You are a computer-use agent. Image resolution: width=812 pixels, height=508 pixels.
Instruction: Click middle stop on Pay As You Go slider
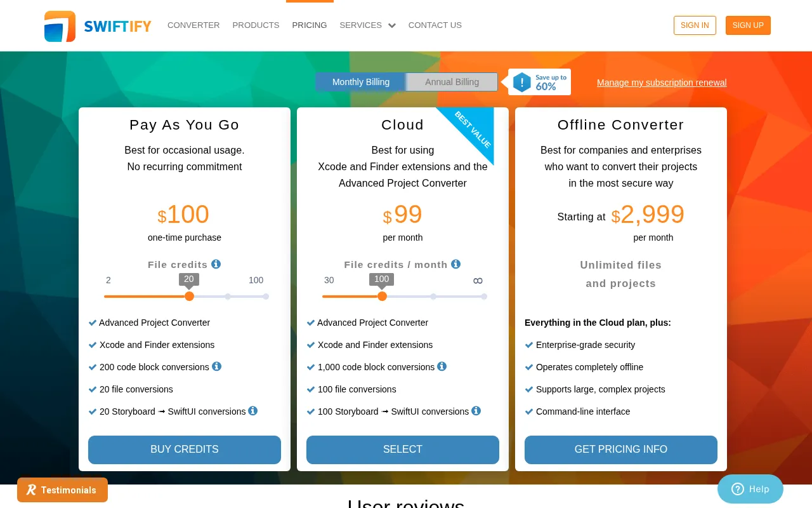click(x=228, y=297)
